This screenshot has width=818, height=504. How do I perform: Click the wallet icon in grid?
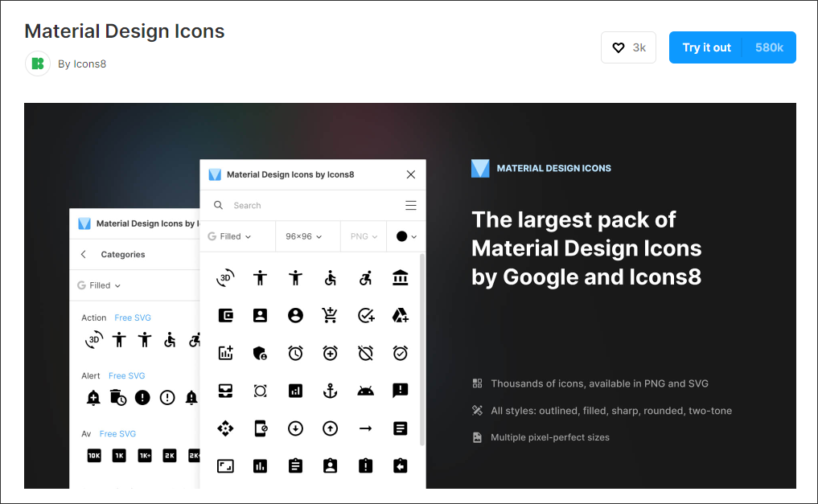pyautogui.click(x=225, y=315)
